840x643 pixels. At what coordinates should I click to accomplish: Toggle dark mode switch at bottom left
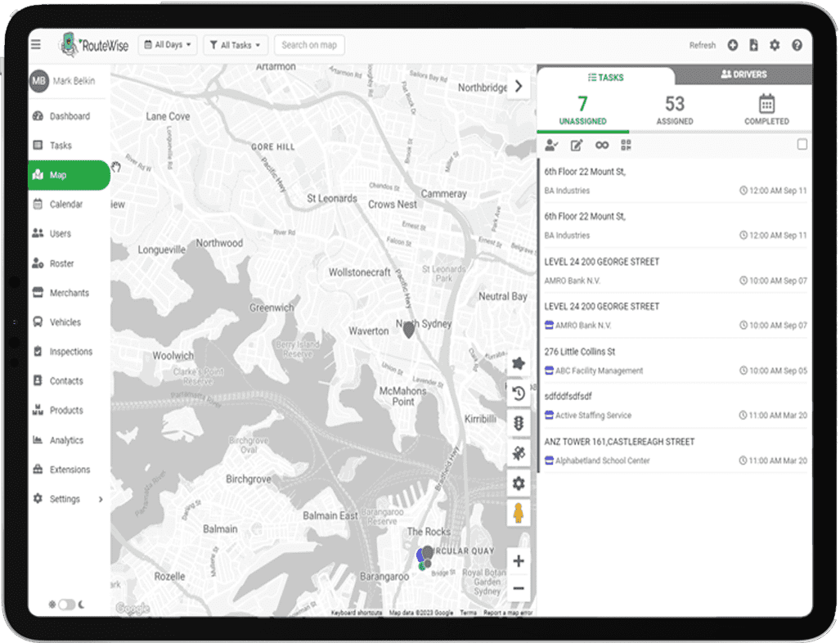65,604
